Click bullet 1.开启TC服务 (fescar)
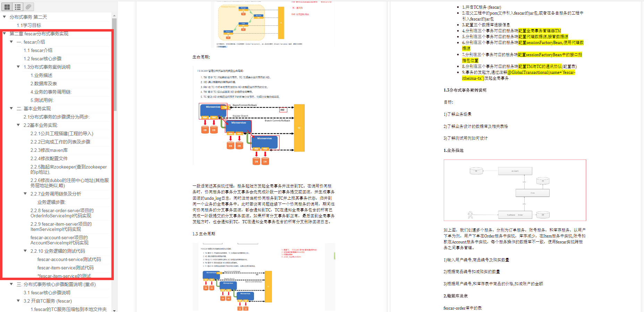This screenshot has width=644, height=312. pyautogui.click(x=482, y=7)
